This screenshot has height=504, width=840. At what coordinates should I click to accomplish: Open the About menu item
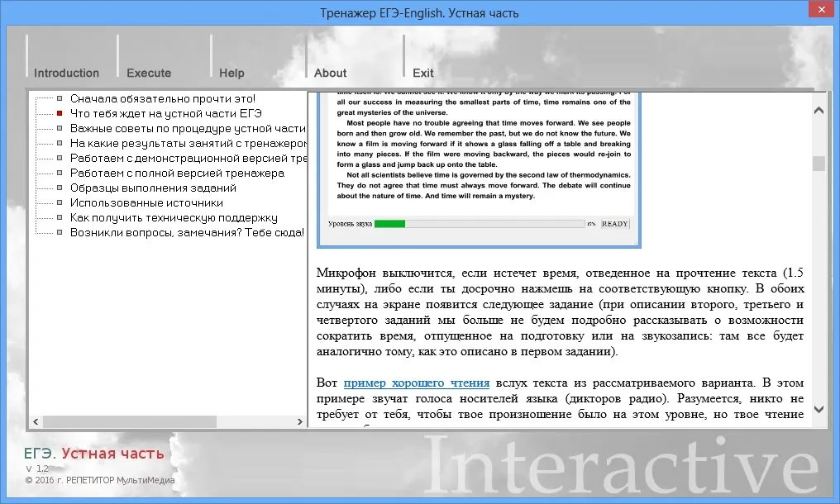(x=330, y=73)
